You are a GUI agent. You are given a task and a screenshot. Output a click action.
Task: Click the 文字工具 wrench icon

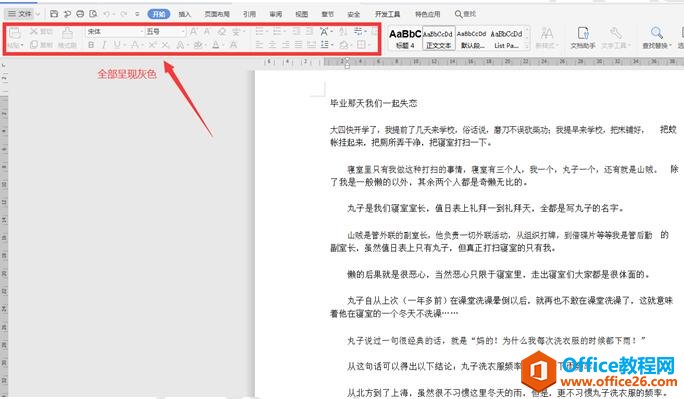615,34
